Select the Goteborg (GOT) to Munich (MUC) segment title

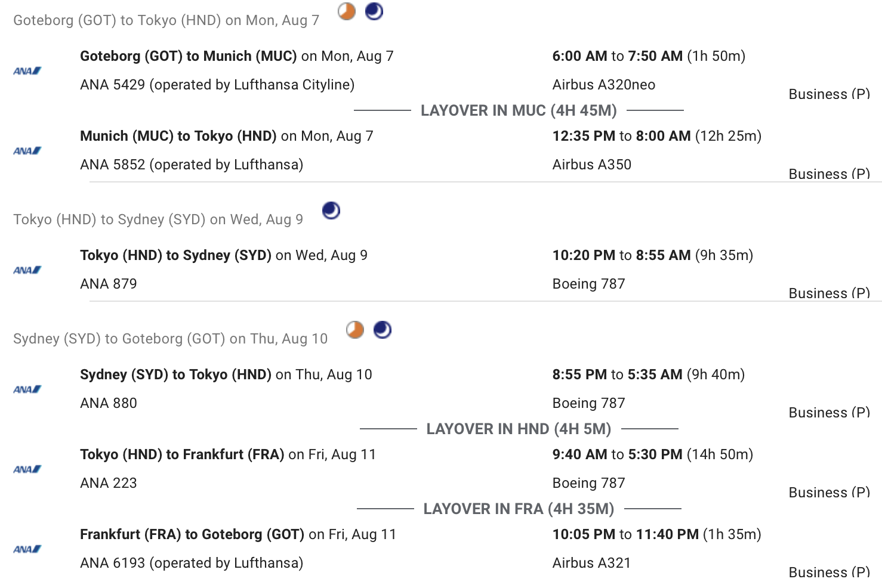(189, 56)
